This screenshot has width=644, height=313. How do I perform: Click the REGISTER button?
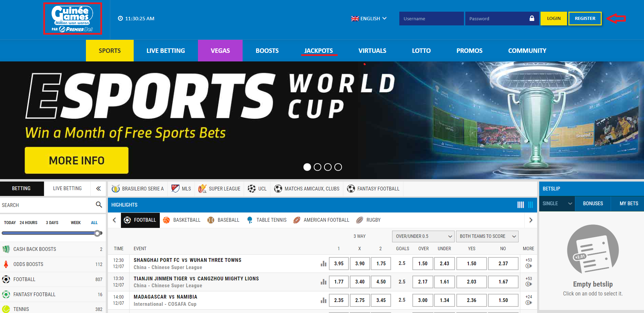pos(585,19)
